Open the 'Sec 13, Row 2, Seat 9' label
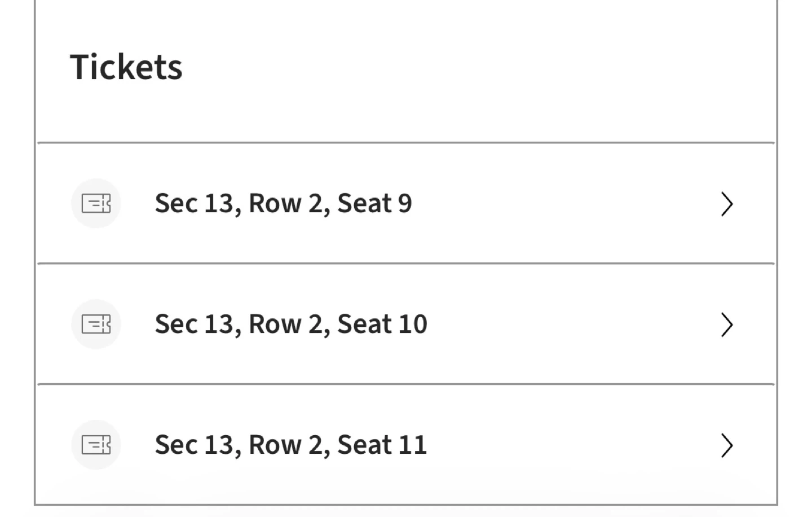Screen dimensions: 812x517 click(x=283, y=204)
